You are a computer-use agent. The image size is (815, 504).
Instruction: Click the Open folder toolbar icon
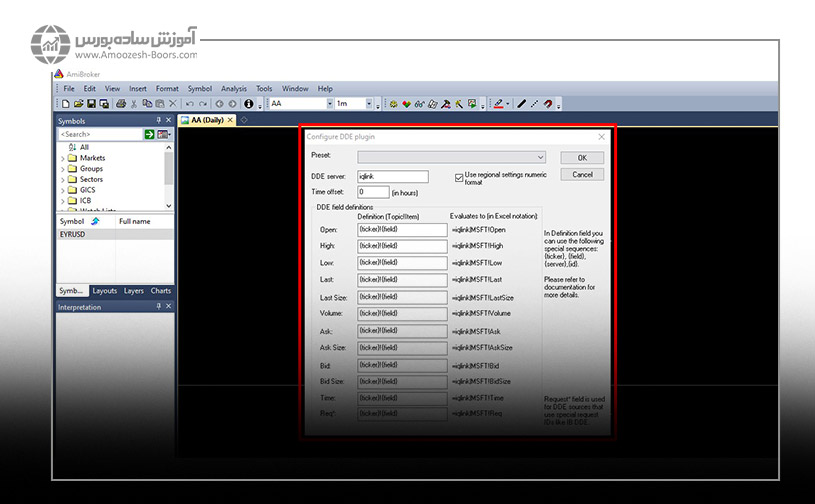pos(78,104)
